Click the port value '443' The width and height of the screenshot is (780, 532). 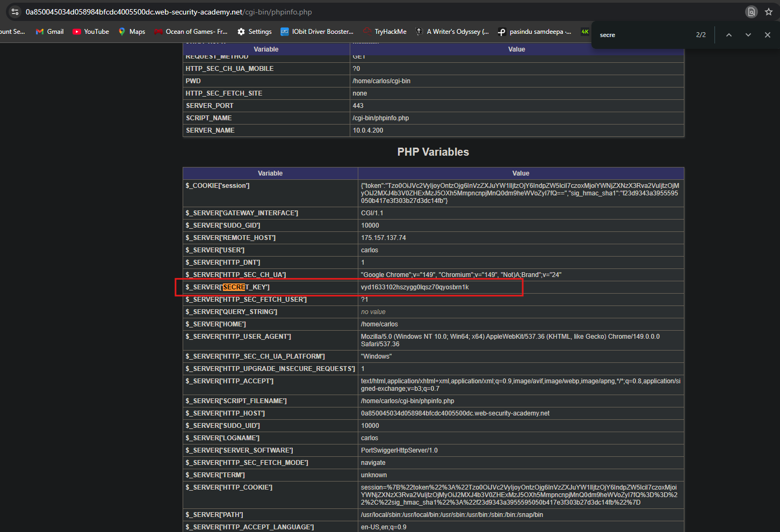(x=358, y=106)
